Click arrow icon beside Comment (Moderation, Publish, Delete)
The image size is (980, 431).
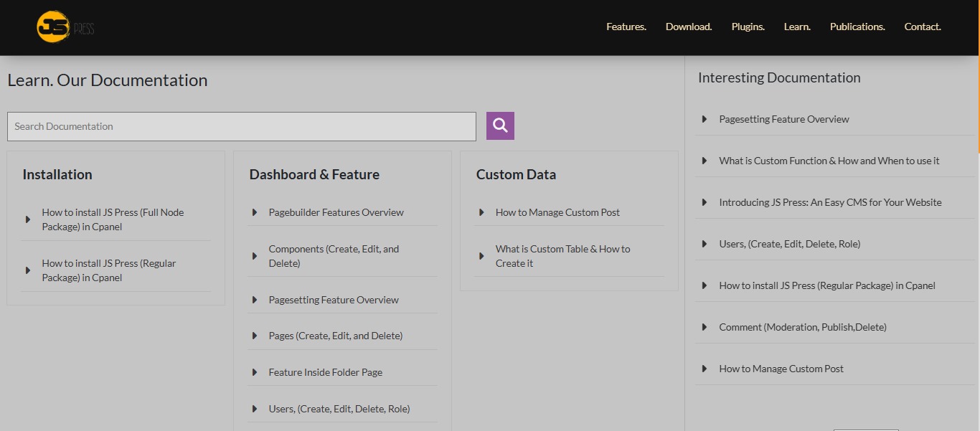click(705, 328)
